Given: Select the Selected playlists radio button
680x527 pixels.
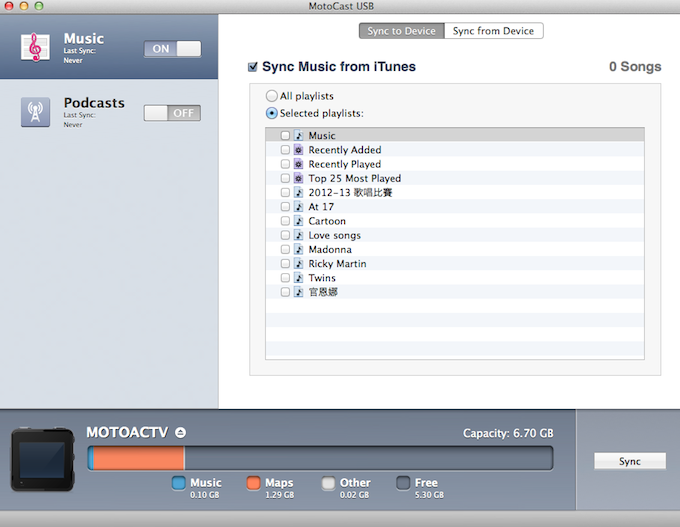Looking at the screenshot, I should pyautogui.click(x=271, y=113).
